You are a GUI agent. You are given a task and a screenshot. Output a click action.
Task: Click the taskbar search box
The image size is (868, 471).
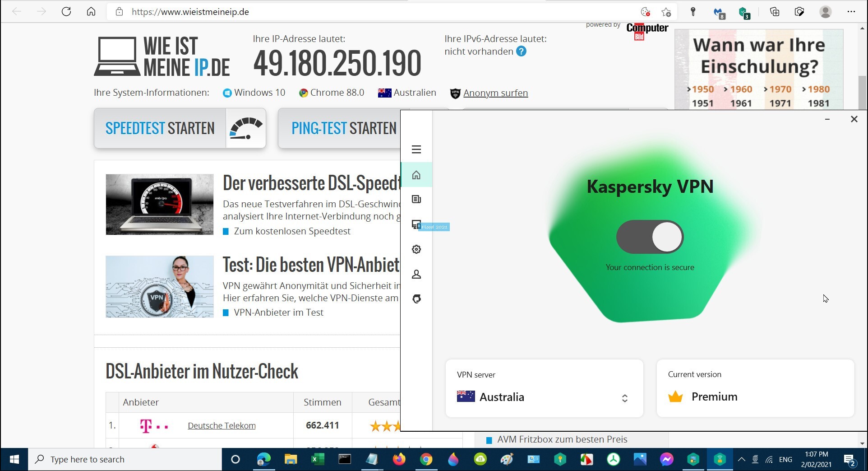tap(125, 459)
